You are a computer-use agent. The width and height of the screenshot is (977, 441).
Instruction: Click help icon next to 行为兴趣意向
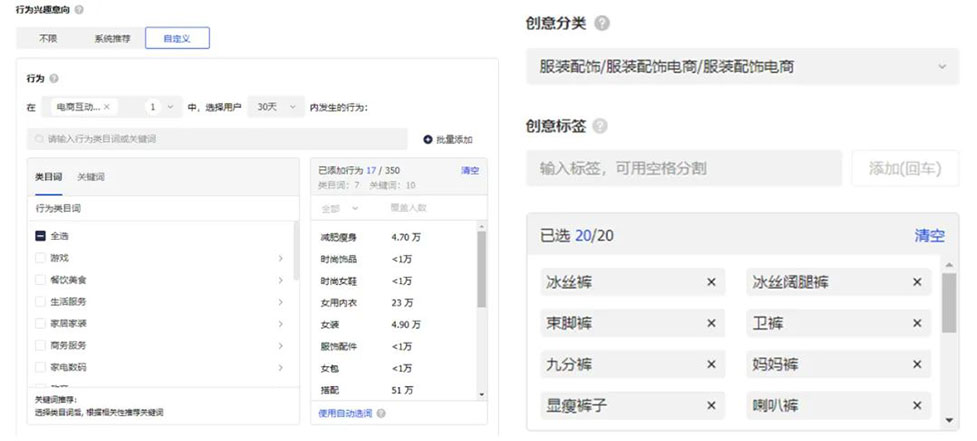tap(80, 9)
